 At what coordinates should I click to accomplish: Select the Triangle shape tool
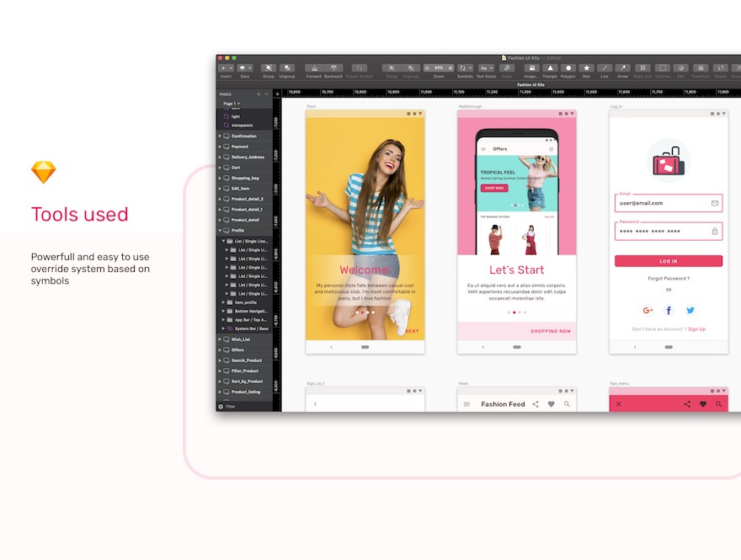pyautogui.click(x=550, y=68)
